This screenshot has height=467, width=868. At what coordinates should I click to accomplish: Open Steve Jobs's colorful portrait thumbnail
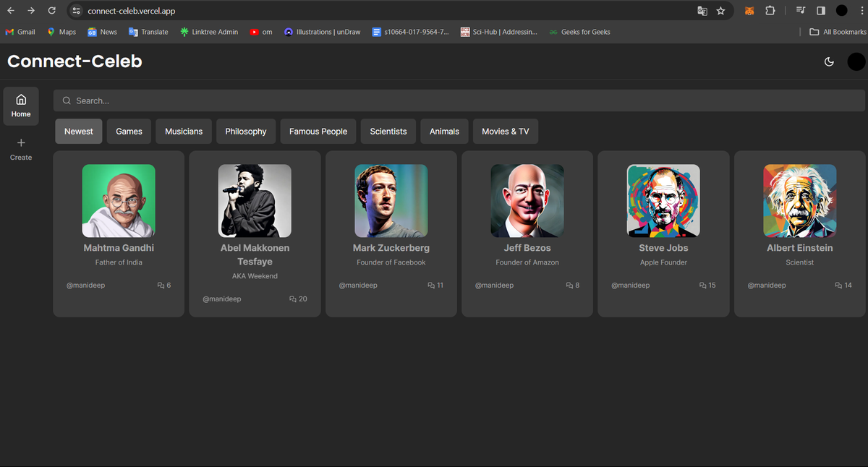point(663,201)
